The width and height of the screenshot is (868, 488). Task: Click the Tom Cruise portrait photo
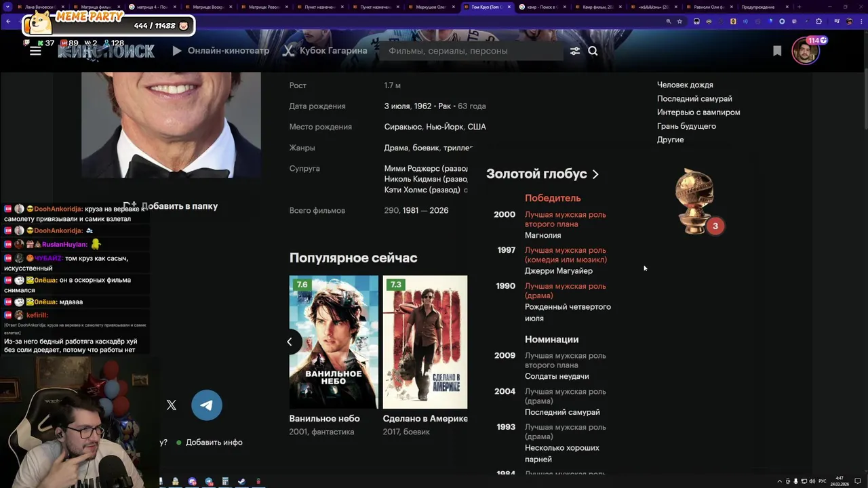click(171, 125)
